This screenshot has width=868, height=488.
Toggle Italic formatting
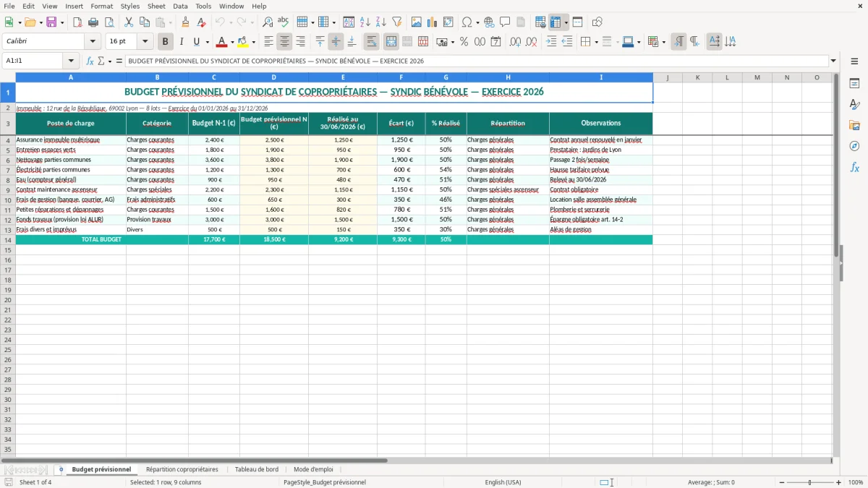coord(181,42)
